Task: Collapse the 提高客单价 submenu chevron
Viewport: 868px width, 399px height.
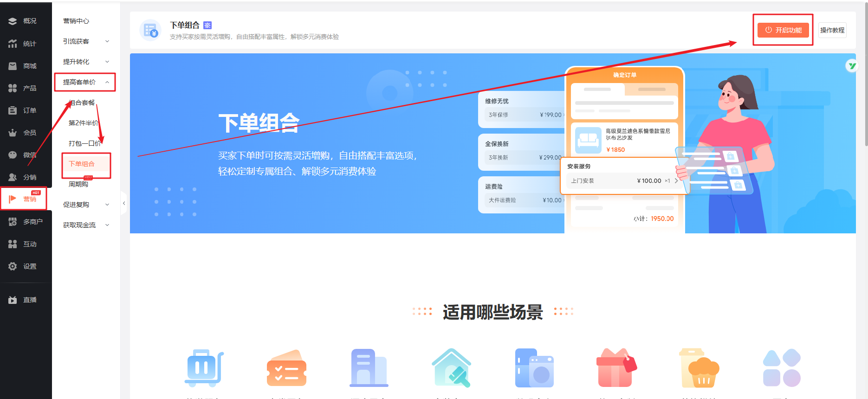Action: tap(107, 82)
